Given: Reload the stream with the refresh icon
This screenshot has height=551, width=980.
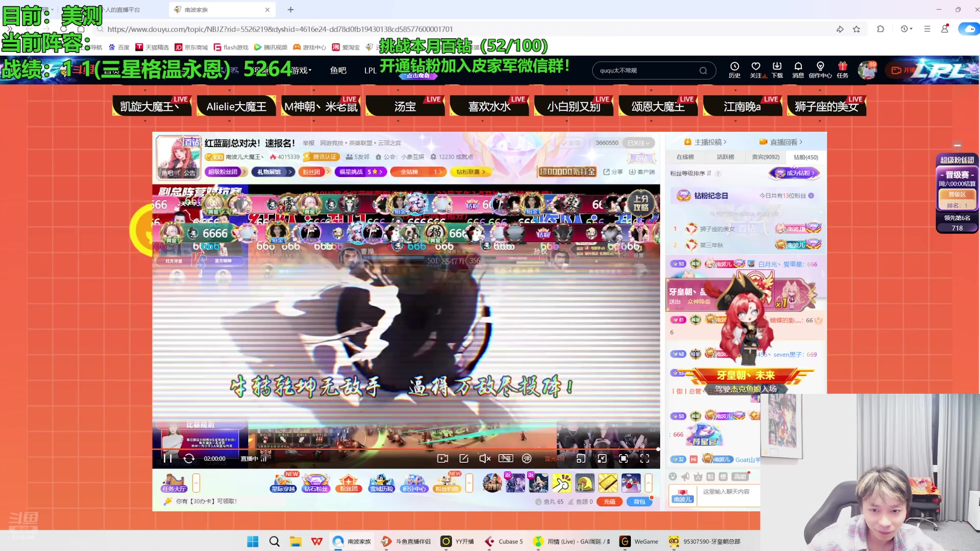Looking at the screenshot, I should [x=189, y=458].
